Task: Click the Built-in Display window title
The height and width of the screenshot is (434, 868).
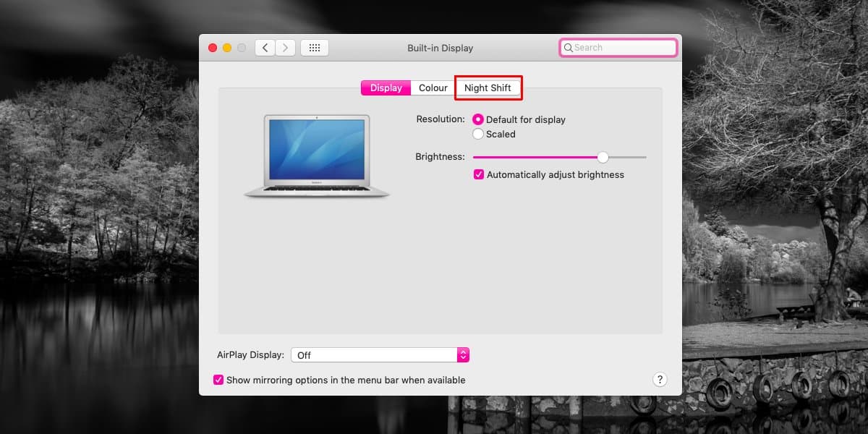Action: coord(440,48)
